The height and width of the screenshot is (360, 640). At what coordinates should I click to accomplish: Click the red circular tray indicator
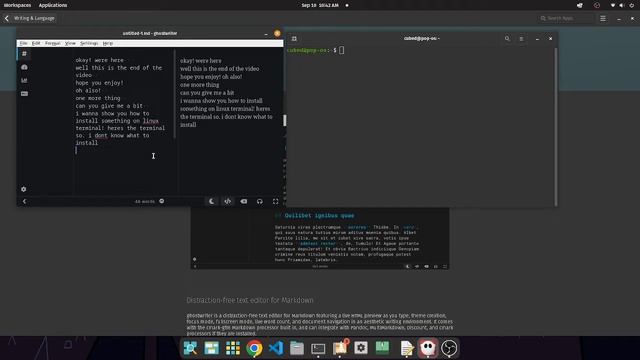[x=597, y=5]
